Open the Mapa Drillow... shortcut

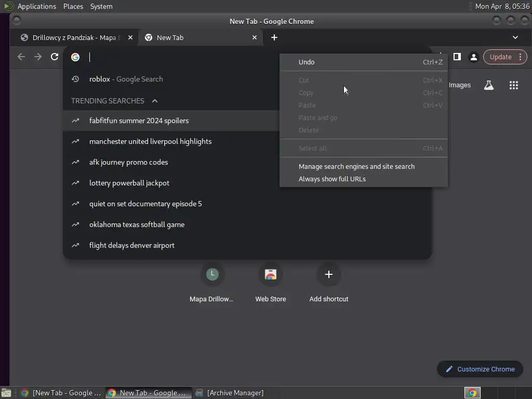tap(212, 284)
